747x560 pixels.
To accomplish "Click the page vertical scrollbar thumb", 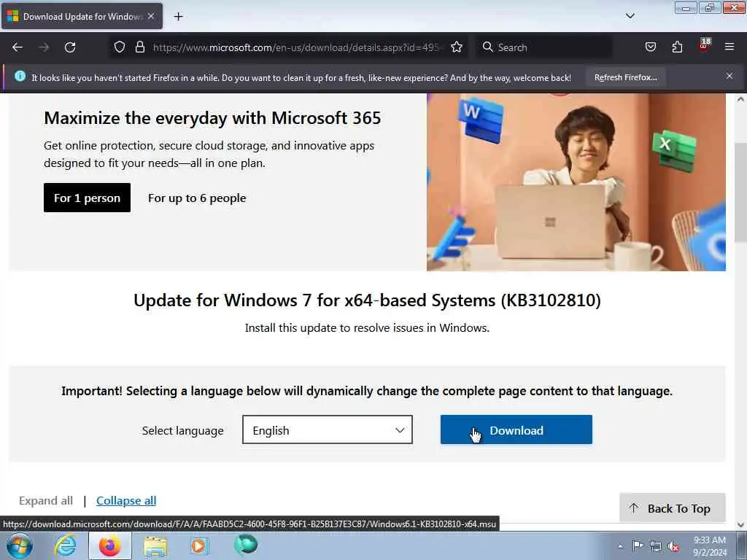I will pos(740,192).
